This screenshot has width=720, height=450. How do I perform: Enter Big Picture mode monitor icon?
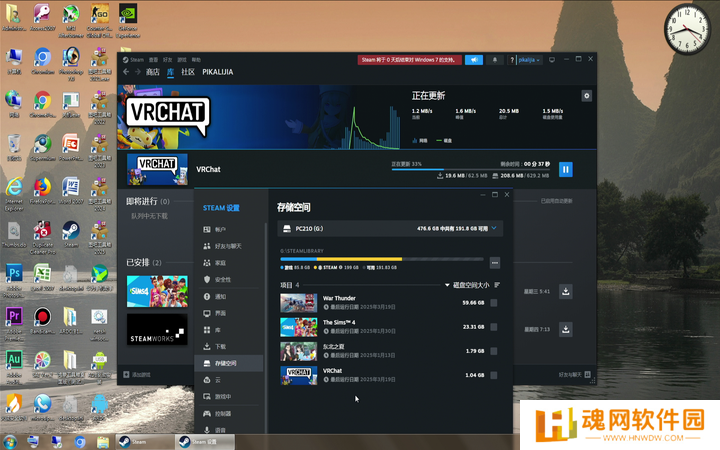pyautogui.click(x=552, y=60)
